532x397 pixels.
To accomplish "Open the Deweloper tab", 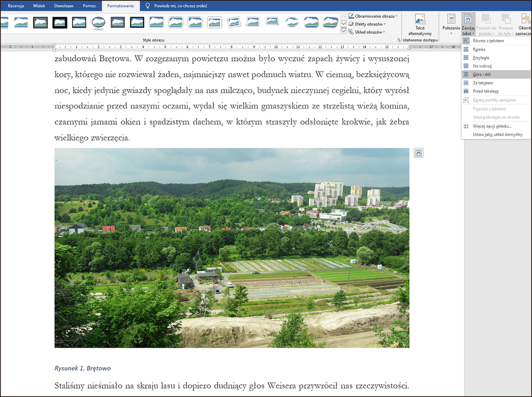I will pyautogui.click(x=64, y=6).
